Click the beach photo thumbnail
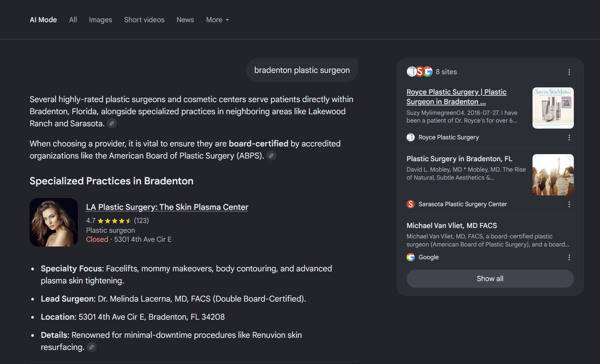This screenshot has width=600, height=364. (553, 175)
